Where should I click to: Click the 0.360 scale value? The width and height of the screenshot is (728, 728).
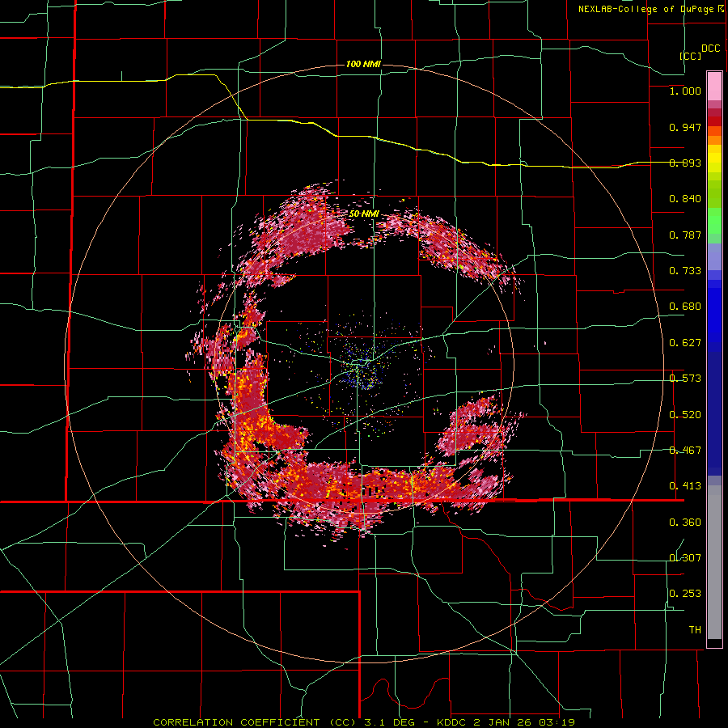685,523
